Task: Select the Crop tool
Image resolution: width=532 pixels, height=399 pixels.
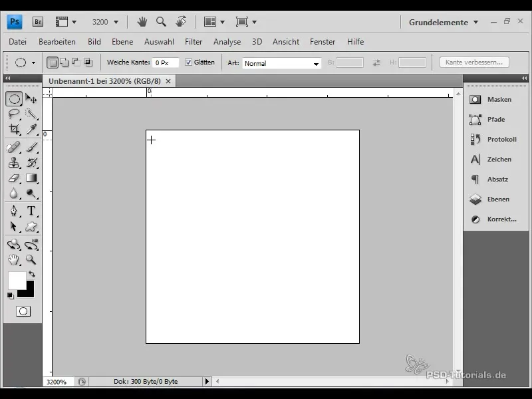Action: click(14, 129)
